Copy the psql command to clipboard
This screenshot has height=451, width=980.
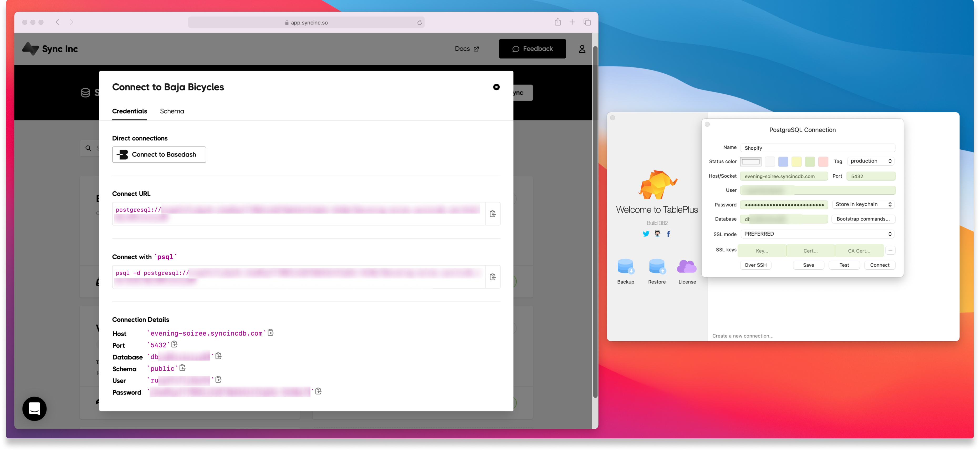(493, 277)
